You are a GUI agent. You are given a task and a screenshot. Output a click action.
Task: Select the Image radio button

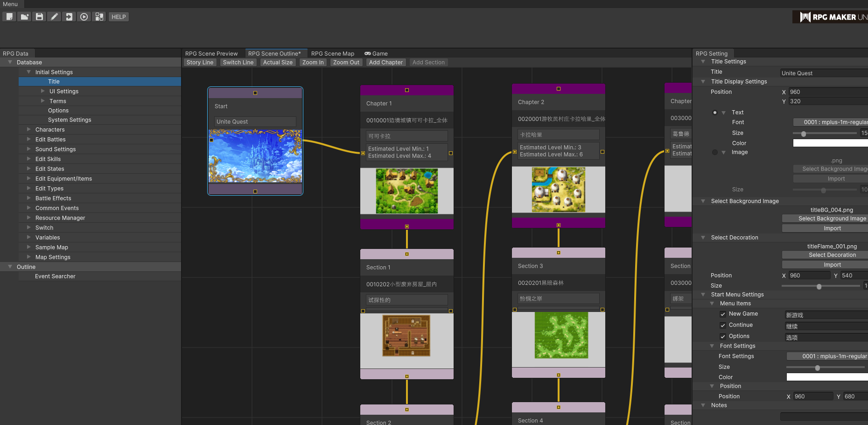pyautogui.click(x=715, y=152)
